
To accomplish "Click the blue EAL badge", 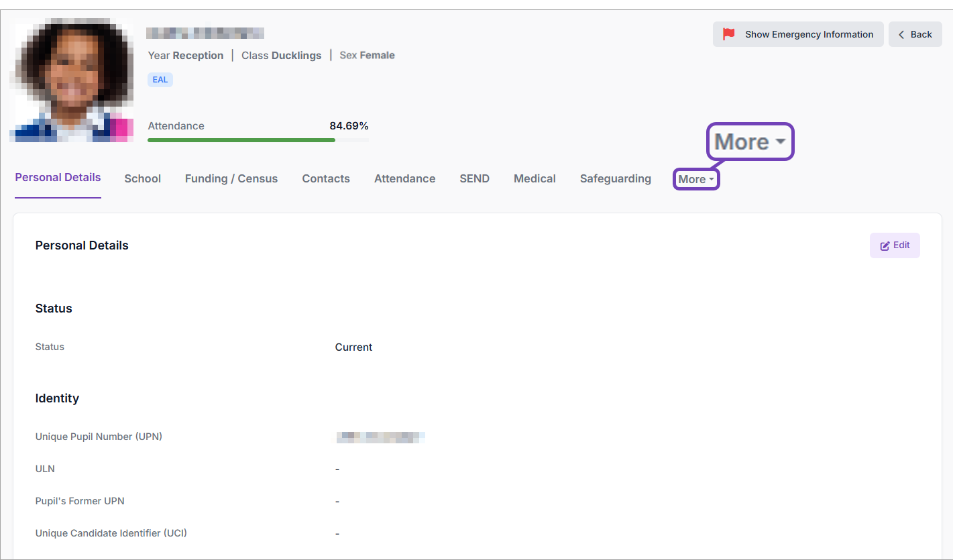I will tap(160, 80).
